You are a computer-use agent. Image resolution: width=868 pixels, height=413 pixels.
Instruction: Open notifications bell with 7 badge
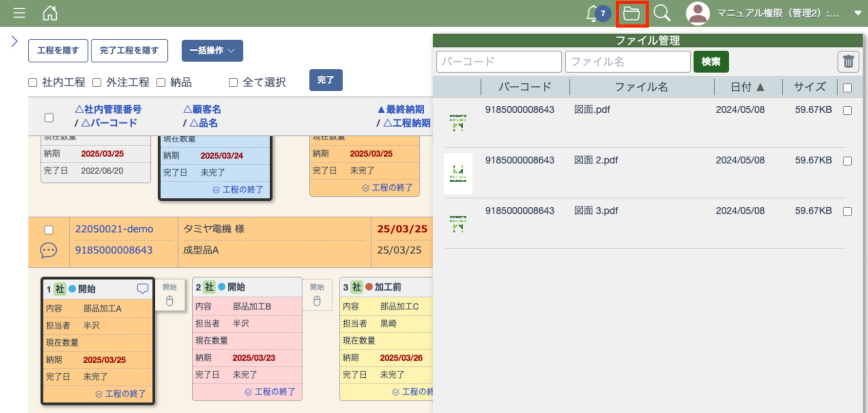593,13
